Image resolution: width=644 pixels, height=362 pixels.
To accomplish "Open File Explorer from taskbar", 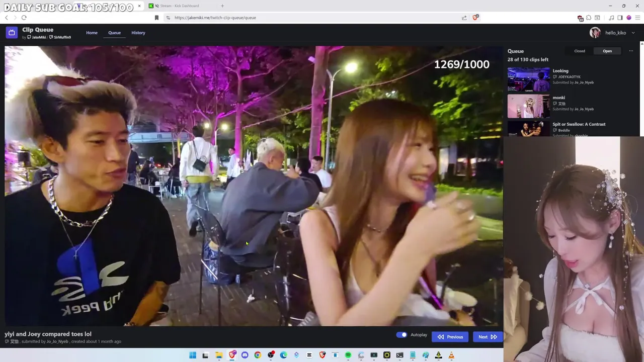I will [x=219, y=355].
